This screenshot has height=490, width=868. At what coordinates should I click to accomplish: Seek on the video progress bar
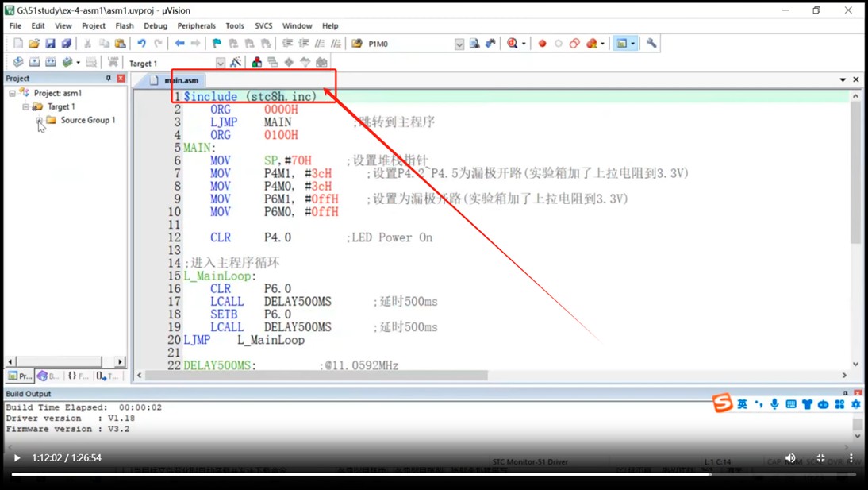pyautogui.click(x=434, y=474)
